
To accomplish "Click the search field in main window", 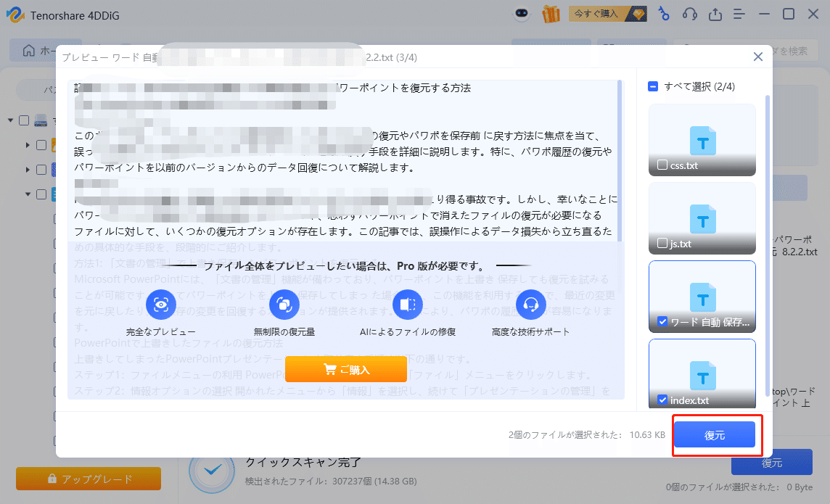I will [x=747, y=51].
